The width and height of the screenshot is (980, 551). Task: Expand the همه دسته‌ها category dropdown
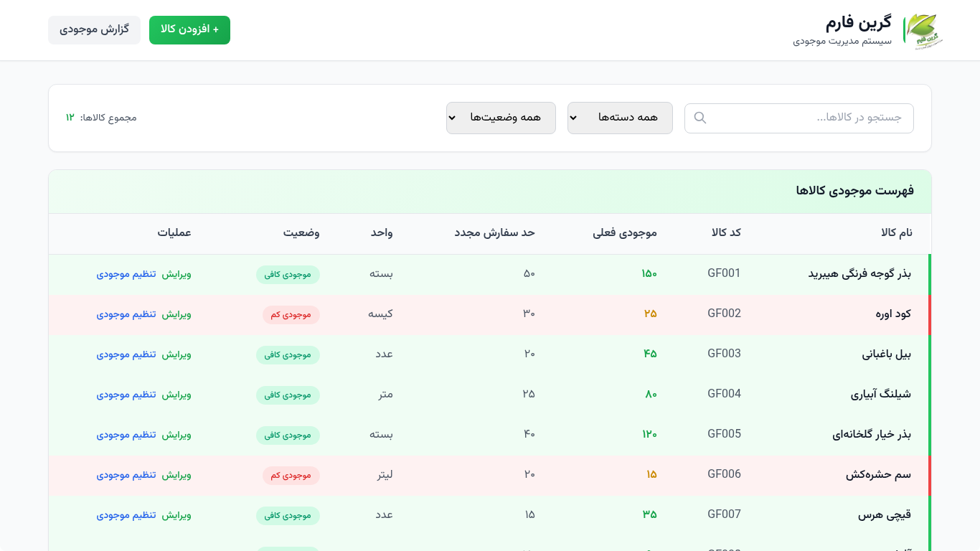(x=620, y=118)
